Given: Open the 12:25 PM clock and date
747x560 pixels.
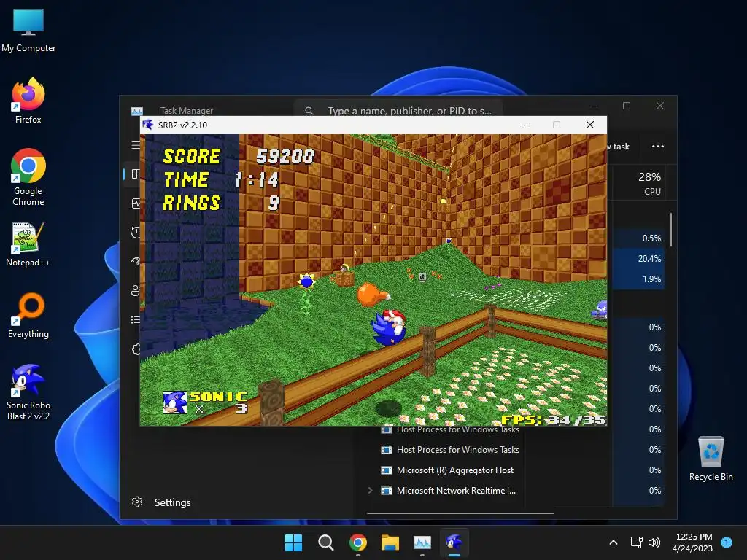Looking at the screenshot, I should 693,542.
